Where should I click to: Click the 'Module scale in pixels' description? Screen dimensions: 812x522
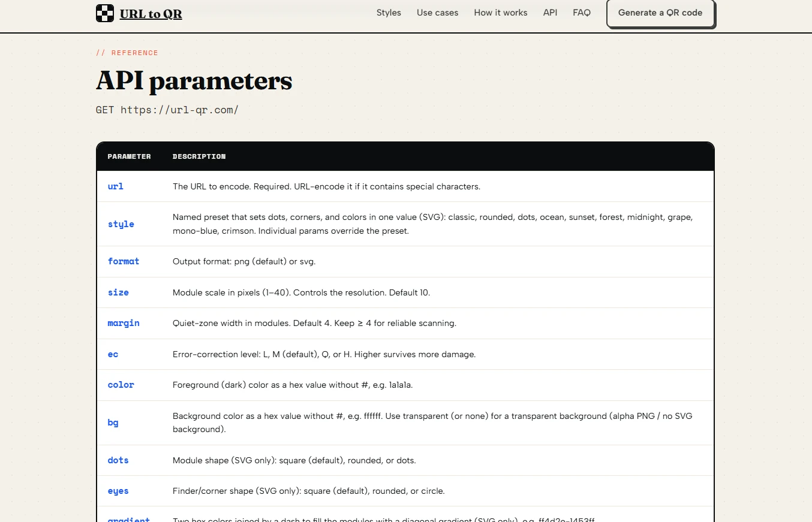(301, 292)
